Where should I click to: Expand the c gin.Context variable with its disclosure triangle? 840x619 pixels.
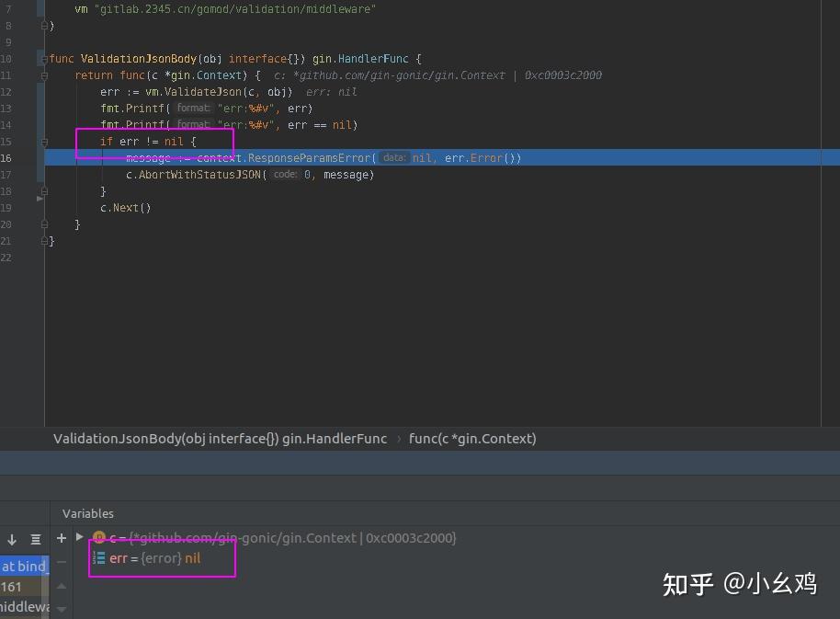(80, 538)
